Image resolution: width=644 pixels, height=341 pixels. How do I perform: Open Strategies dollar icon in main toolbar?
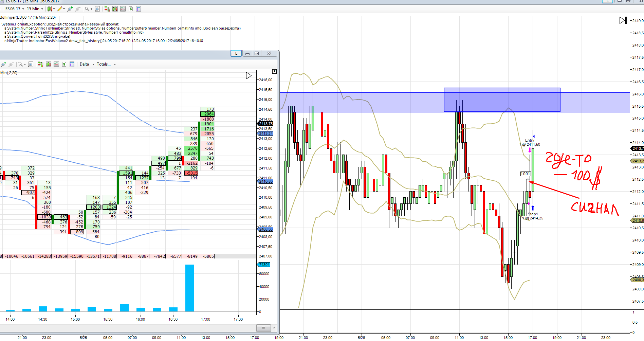click(131, 9)
